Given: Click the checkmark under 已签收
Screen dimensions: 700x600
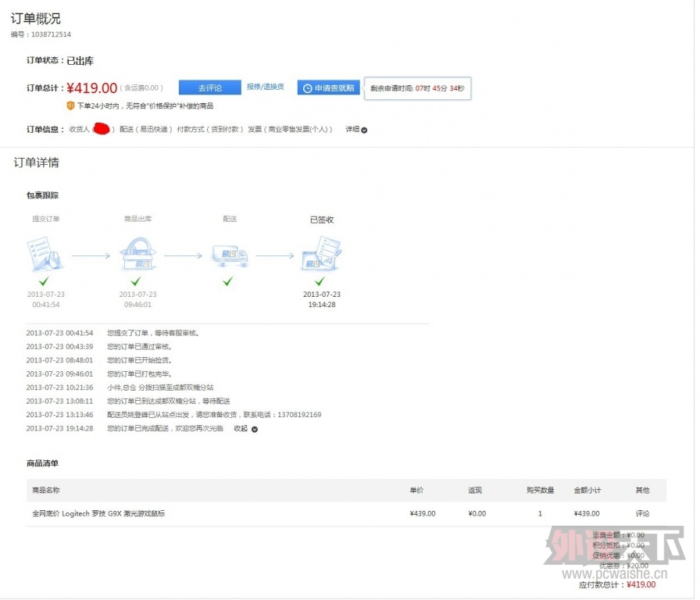Looking at the screenshot, I should [320, 281].
